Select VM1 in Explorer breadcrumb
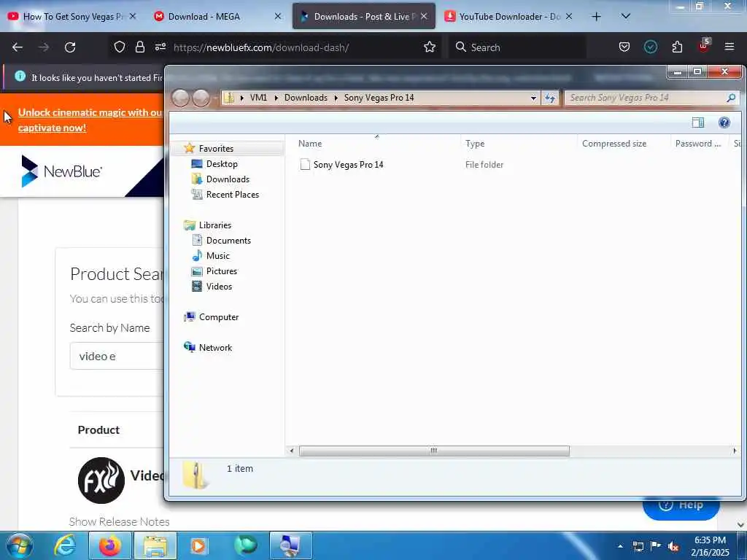Viewport: 747px width, 560px height. point(258,98)
